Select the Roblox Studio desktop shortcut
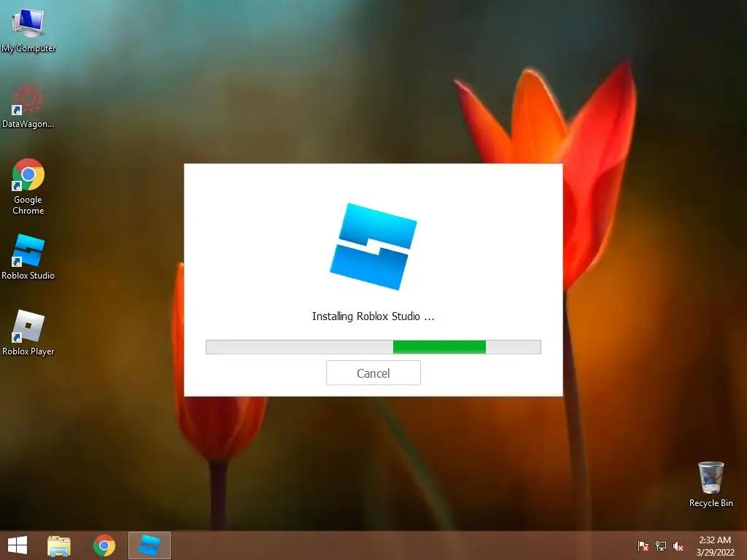Screen dimensions: 747x560 (x=28, y=257)
